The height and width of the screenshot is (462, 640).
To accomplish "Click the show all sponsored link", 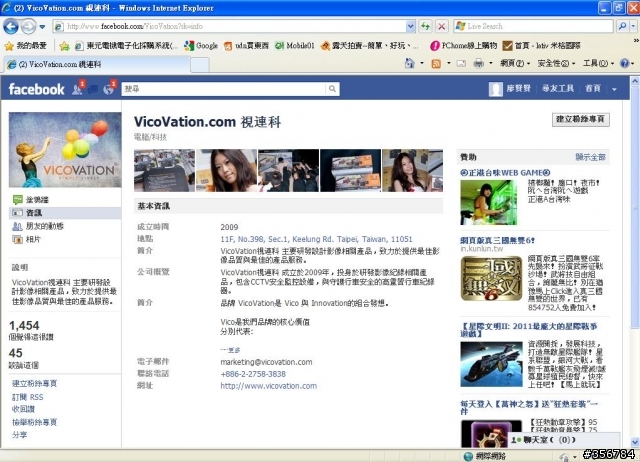I will coord(591,157).
